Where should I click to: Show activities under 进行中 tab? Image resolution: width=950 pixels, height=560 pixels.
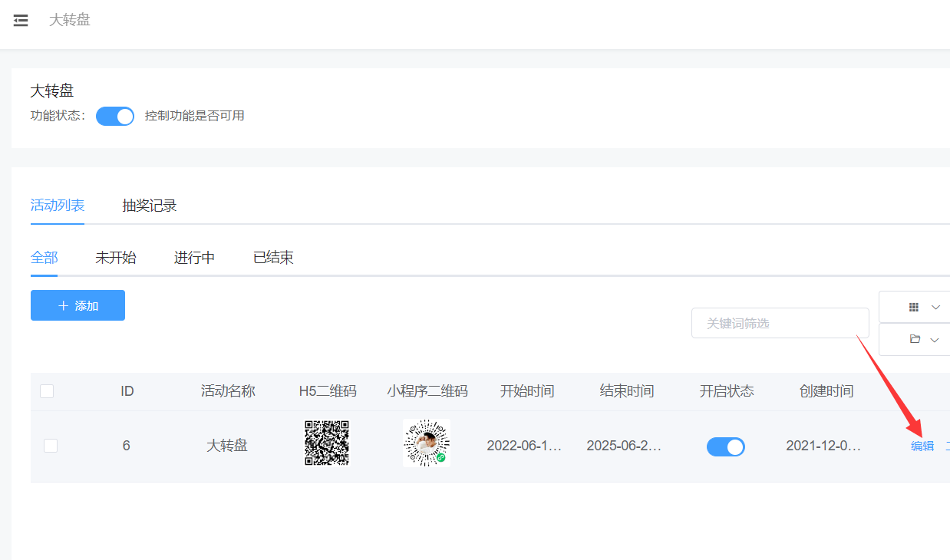[x=194, y=258]
